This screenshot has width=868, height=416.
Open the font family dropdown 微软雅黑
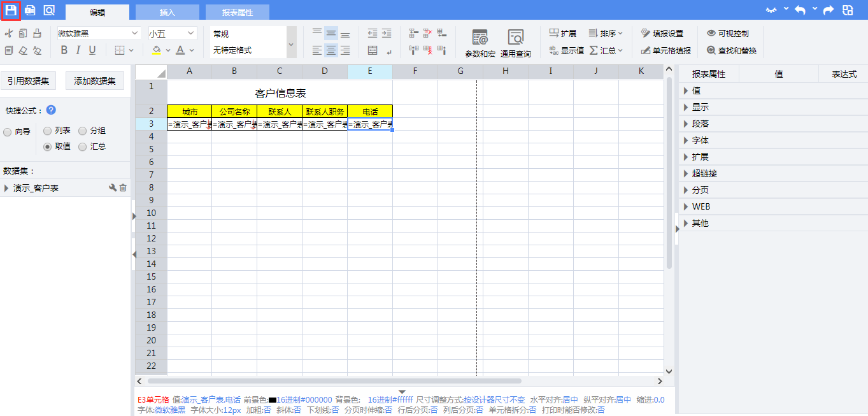pos(98,33)
